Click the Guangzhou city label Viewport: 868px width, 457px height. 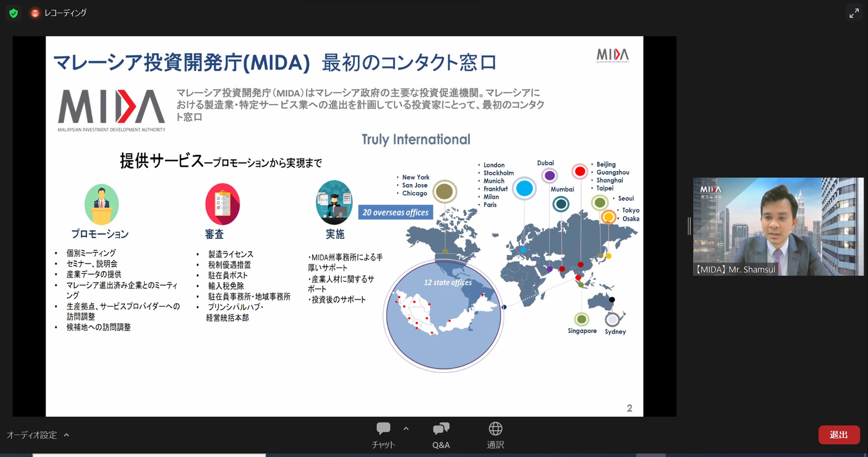613,173
